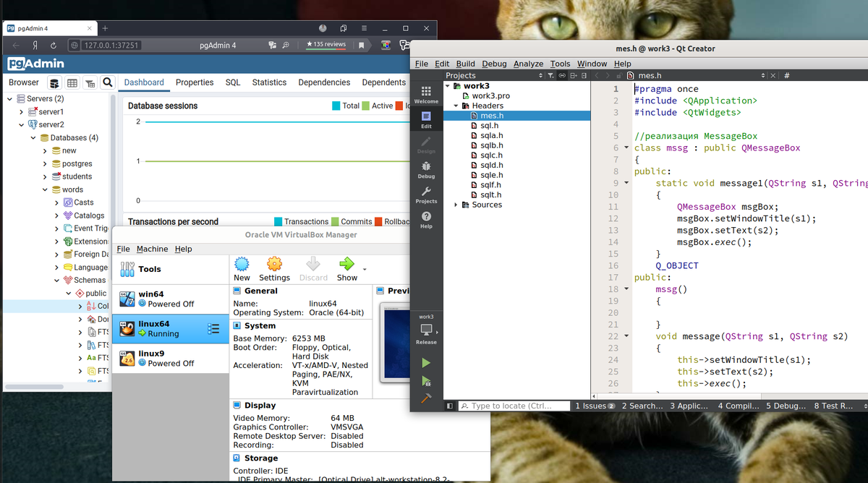868x483 pixels.
Task: Collapse the Servers (2) tree node
Action: [x=9, y=99]
